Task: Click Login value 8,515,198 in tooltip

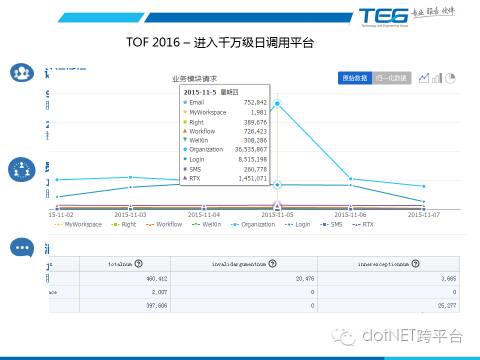Action: coord(253,159)
